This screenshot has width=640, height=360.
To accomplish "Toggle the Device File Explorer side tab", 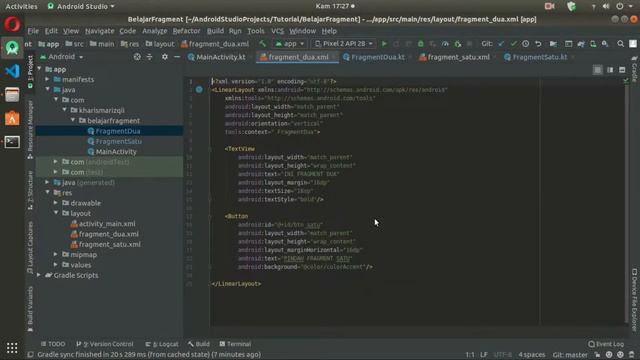I will tap(634, 300).
